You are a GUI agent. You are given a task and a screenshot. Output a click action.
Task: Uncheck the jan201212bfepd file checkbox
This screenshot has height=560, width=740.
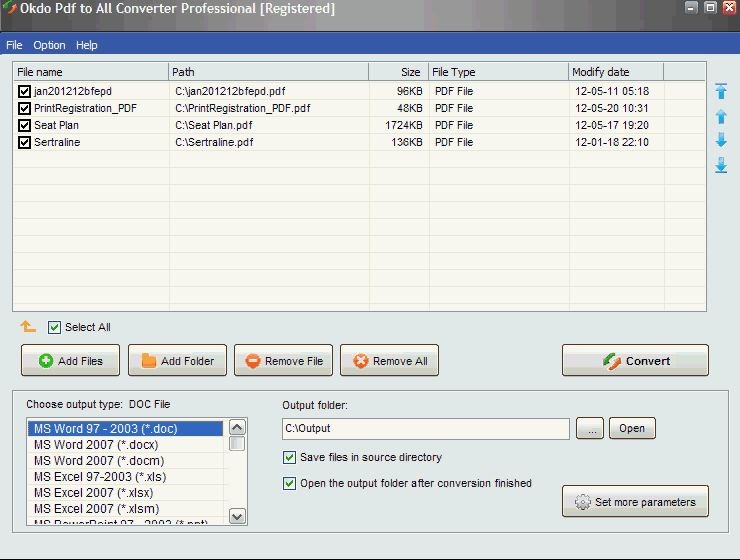pyautogui.click(x=24, y=91)
